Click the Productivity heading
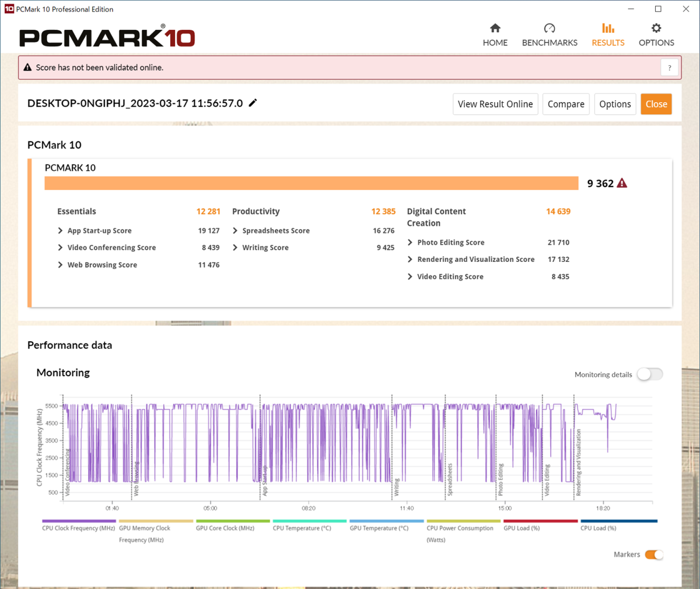Image resolution: width=700 pixels, height=589 pixels. coord(256,211)
